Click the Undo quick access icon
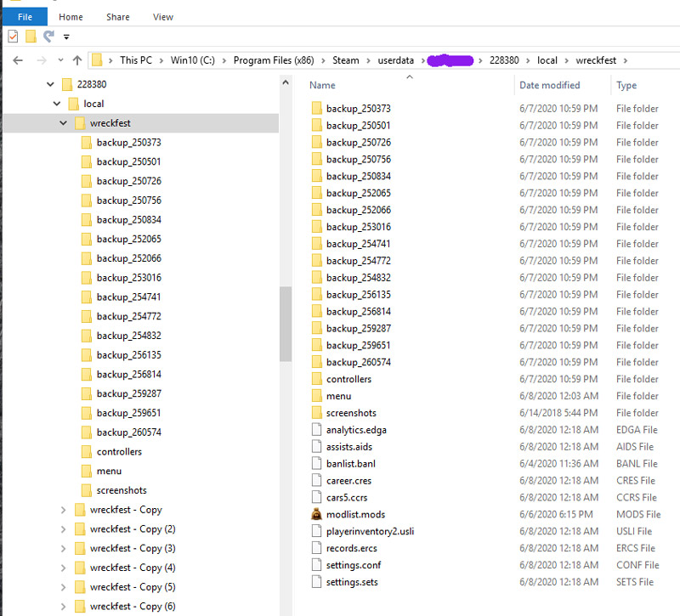 (48, 37)
